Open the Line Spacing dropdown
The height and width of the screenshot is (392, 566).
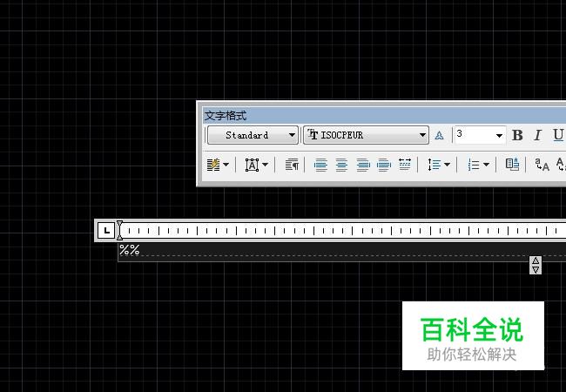coord(439,165)
